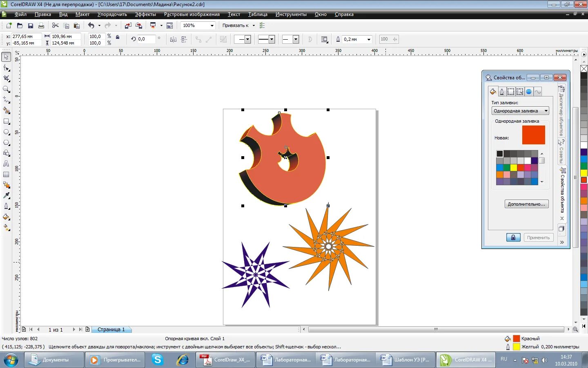Open the Растровые изображения menu

coord(192,14)
